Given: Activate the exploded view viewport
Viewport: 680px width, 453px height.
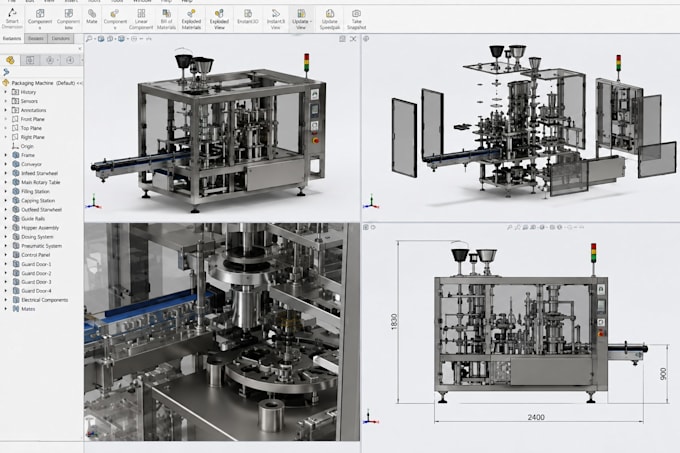Looking at the screenshot, I should click(x=520, y=128).
